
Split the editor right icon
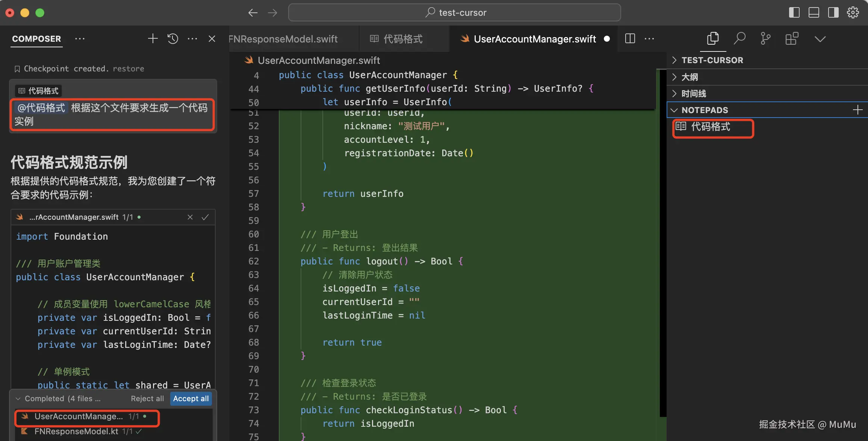pos(630,39)
